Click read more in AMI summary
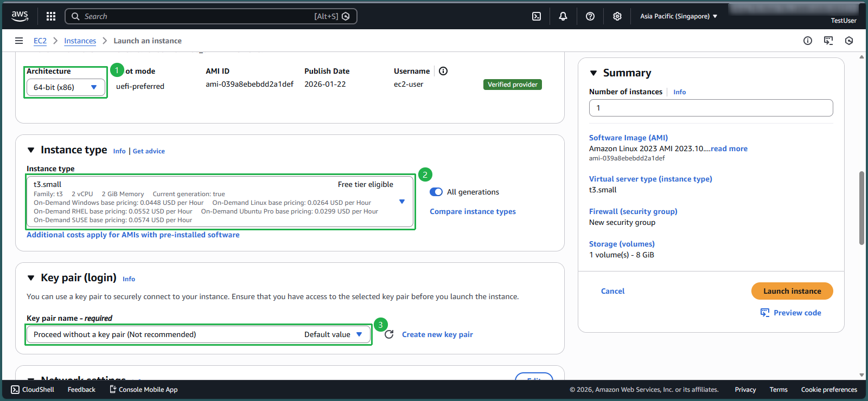Viewport: 868px width, 401px height. pyautogui.click(x=729, y=148)
